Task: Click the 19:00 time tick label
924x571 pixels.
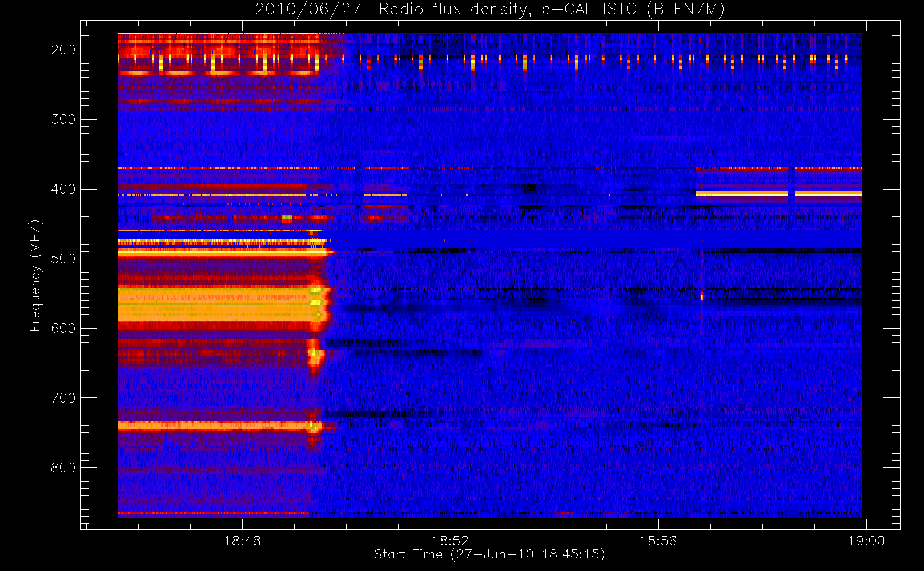Action: point(867,541)
